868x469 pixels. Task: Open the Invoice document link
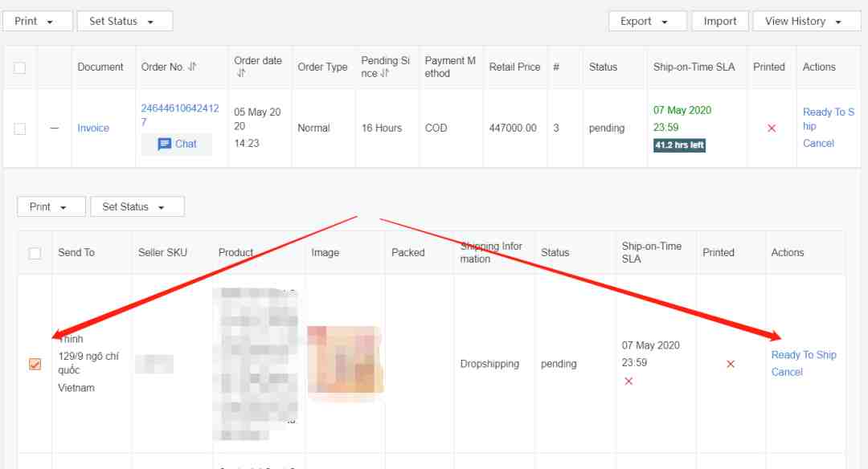click(x=93, y=128)
